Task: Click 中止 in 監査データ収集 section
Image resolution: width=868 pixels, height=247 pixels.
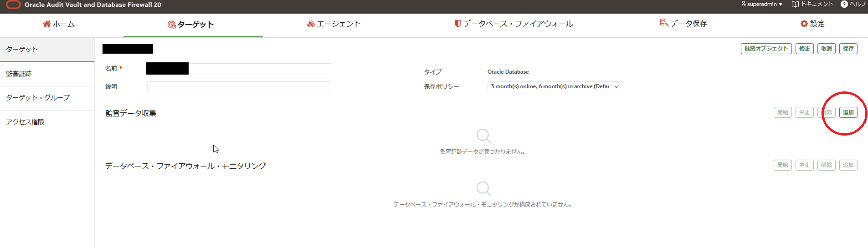Action: (x=805, y=112)
